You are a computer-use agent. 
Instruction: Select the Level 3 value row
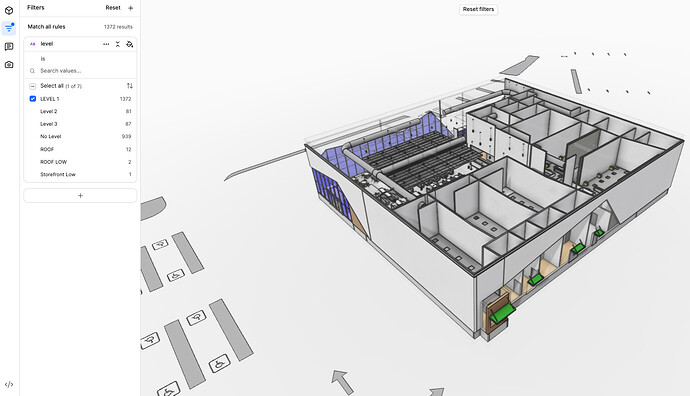point(80,124)
